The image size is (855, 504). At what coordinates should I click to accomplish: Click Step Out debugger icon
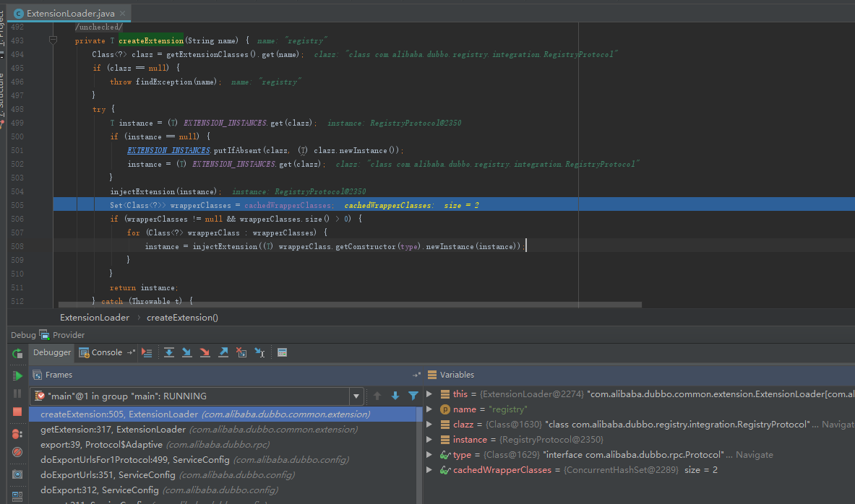click(x=223, y=352)
